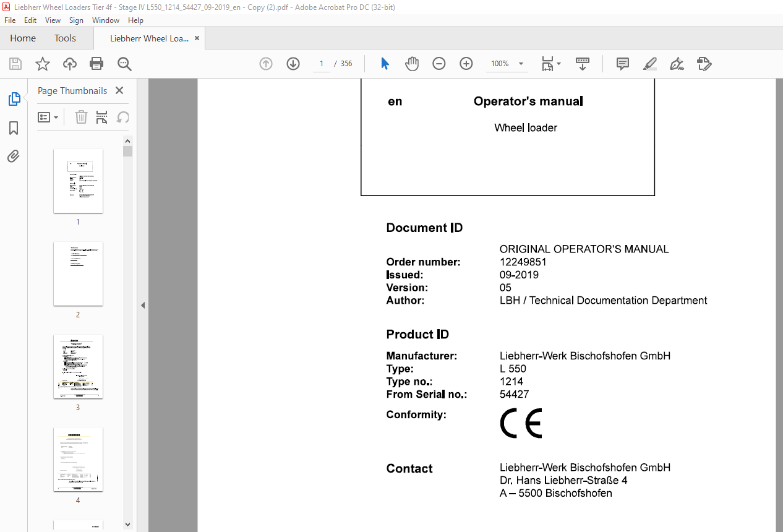Zoom out with minus icon

tap(439, 64)
